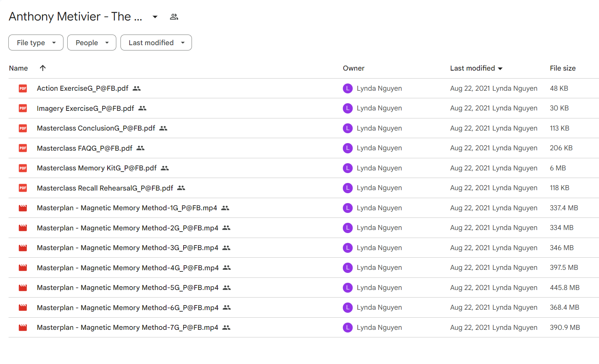
Task: Click shared icon next to Action ExerciseG_P@FB.pdf
Action: click(137, 88)
